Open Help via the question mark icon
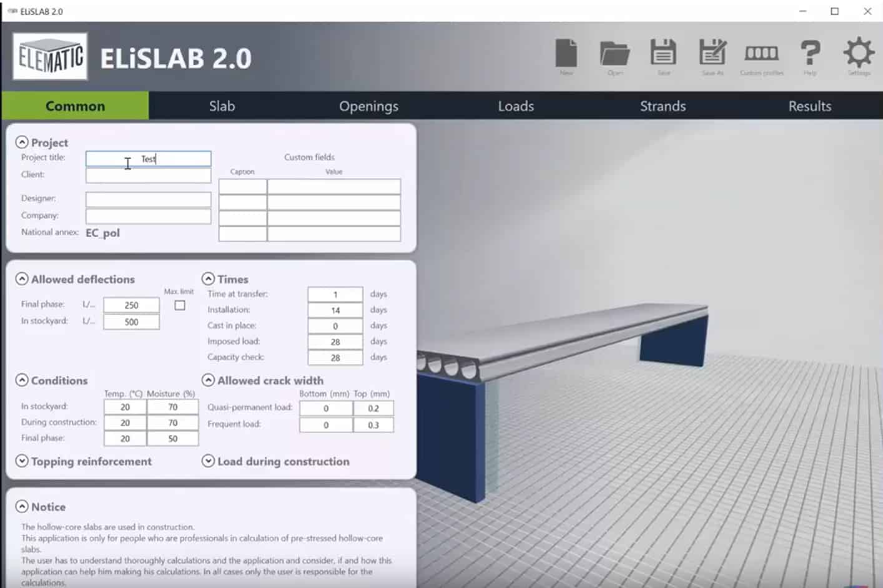Screen dimensions: 883x588 [x=810, y=53]
